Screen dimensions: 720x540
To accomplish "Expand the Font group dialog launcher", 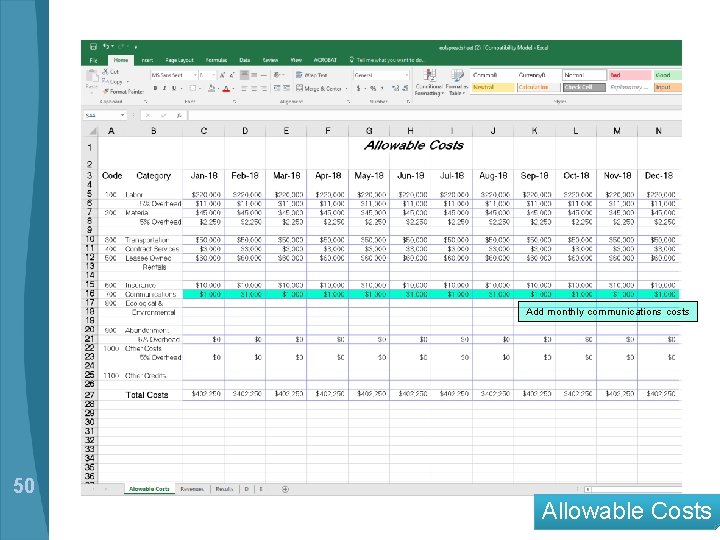I will 234,101.
